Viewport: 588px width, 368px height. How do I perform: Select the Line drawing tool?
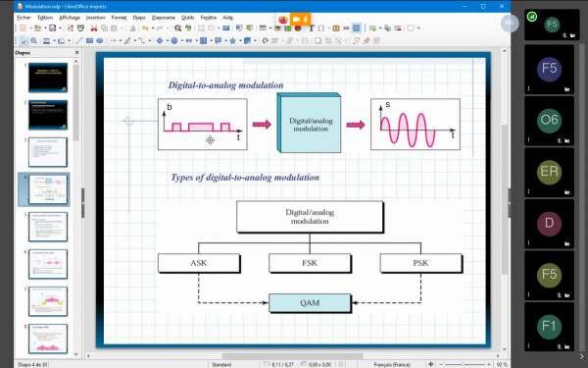coord(79,41)
